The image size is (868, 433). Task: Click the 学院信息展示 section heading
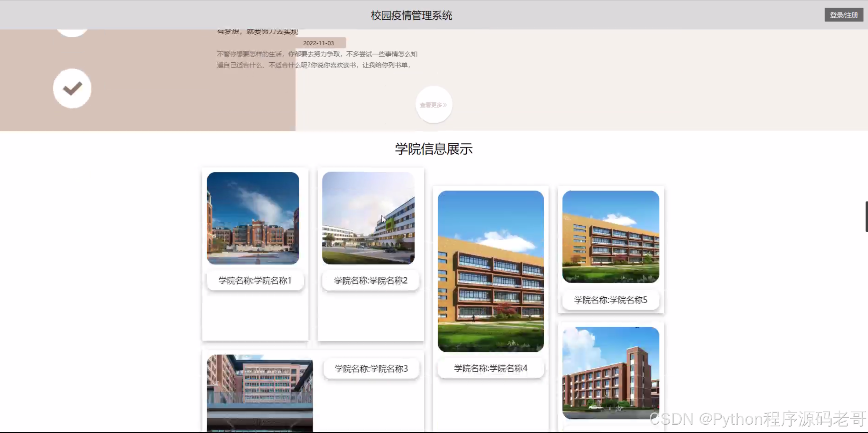(x=433, y=149)
